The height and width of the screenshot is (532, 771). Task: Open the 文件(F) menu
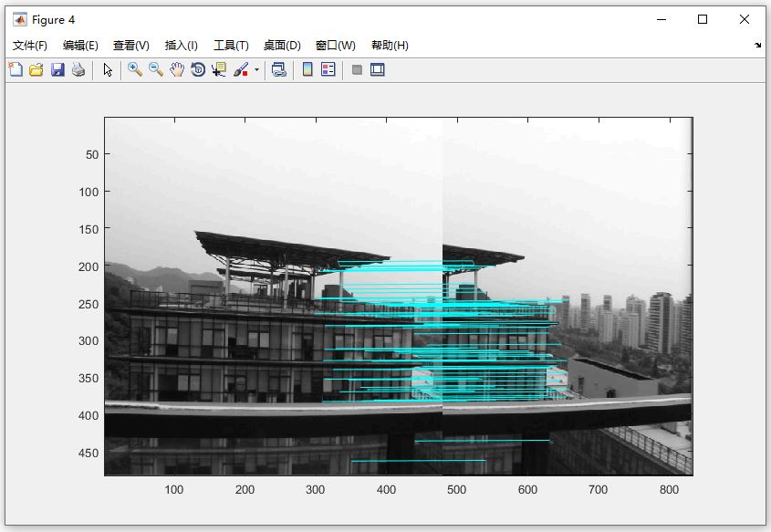pyautogui.click(x=30, y=46)
